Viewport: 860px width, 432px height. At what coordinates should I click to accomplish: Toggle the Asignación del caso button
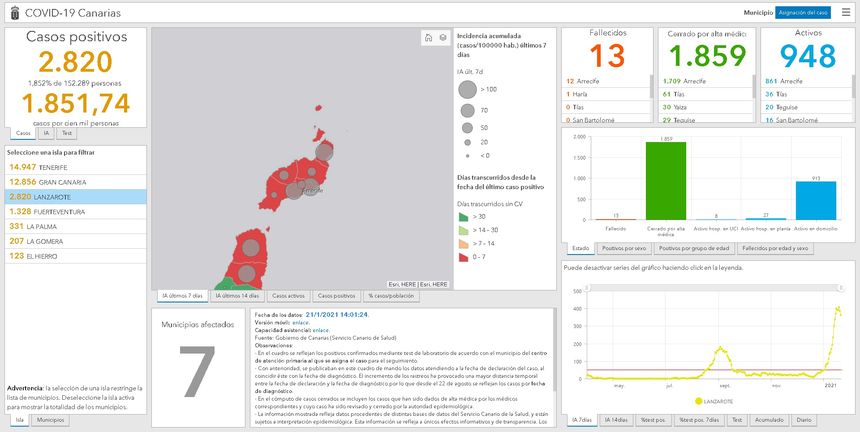coord(803,13)
